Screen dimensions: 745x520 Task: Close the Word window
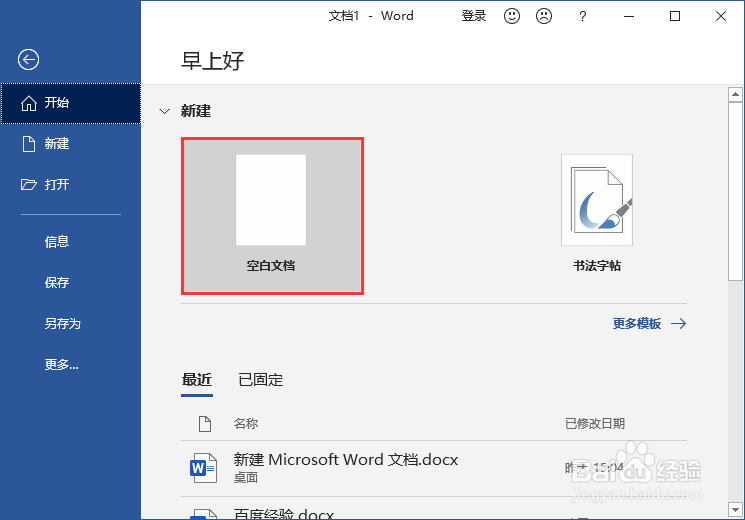(x=721, y=17)
